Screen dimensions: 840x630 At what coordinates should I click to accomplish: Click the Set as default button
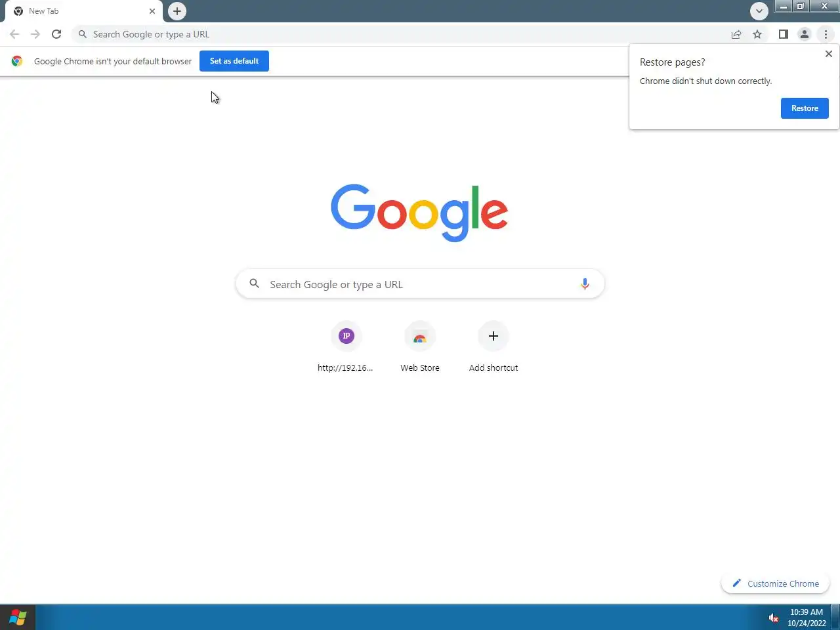[234, 61]
